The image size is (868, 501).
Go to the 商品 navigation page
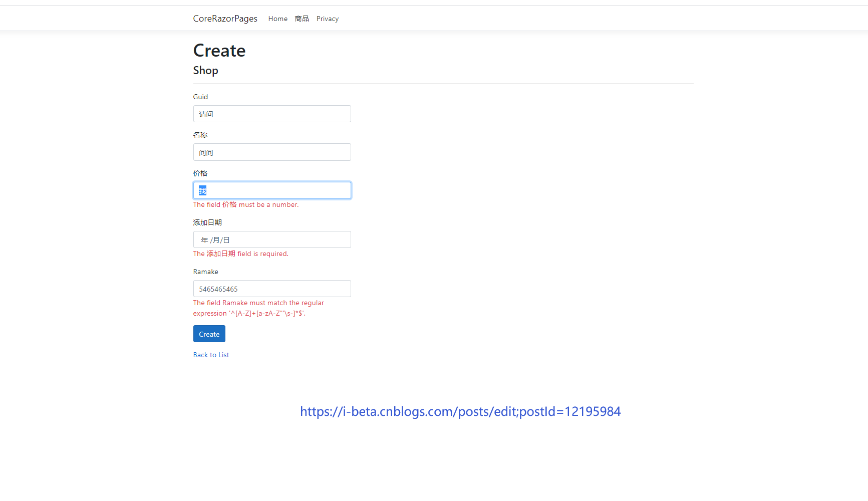302,19
